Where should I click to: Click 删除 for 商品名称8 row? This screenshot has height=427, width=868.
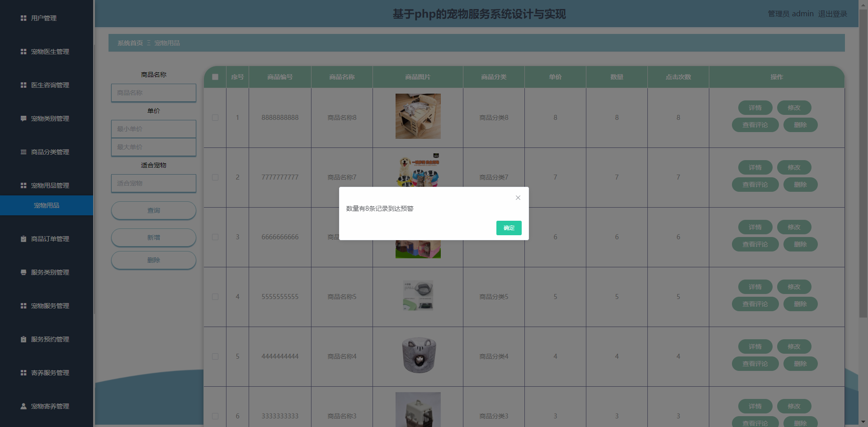[800, 125]
